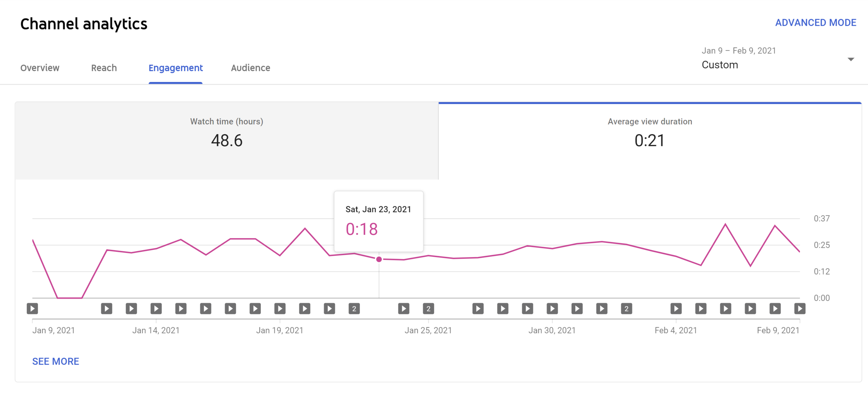The image size is (868, 396).
Task: Open the video marker above Jan 14, 2021
Action: (156, 309)
